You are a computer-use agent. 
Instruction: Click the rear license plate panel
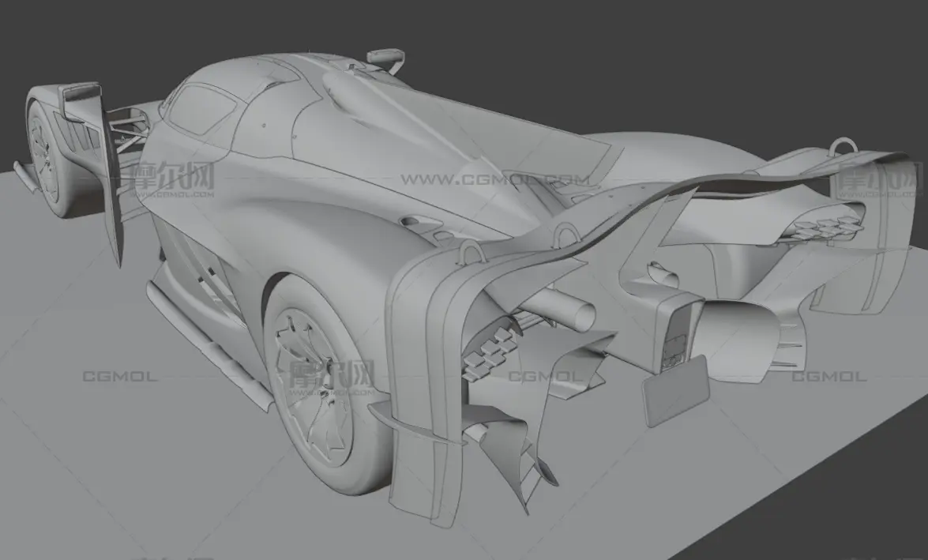676,389
